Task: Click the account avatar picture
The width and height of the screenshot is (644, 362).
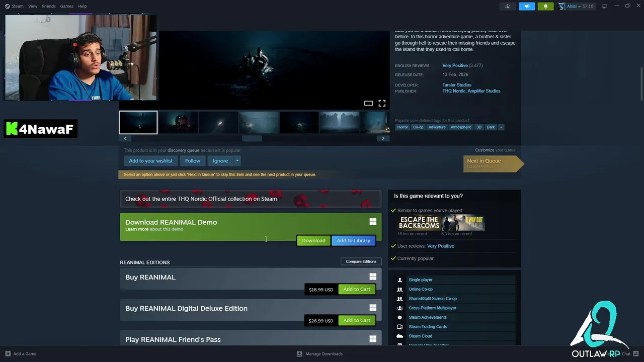Action: tap(561, 6)
